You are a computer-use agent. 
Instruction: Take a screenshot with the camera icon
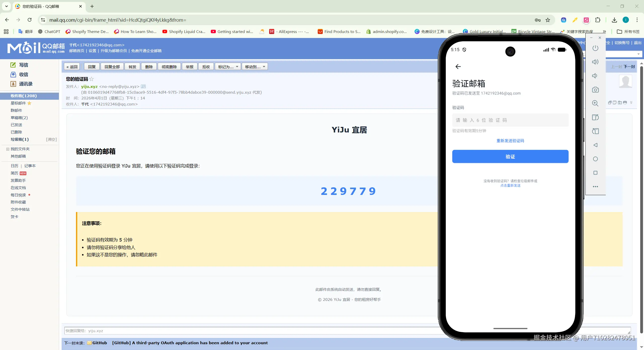tap(595, 90)
